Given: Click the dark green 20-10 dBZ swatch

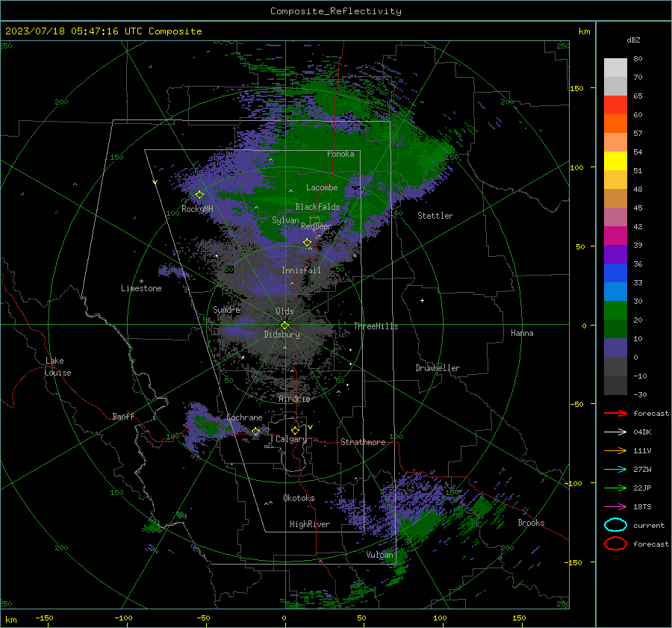Looking at the screenshot, I should point(615,329).
